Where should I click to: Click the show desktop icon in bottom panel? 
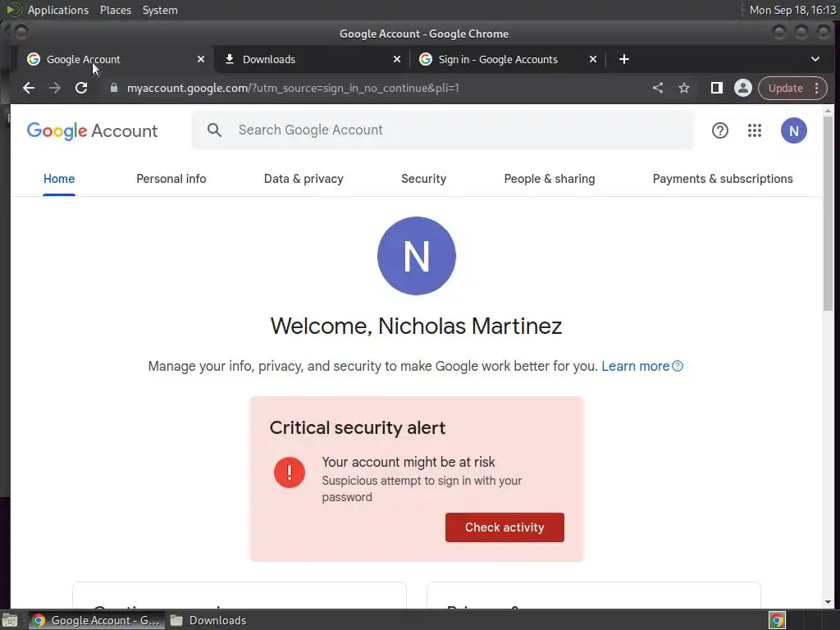click(10, 620)
